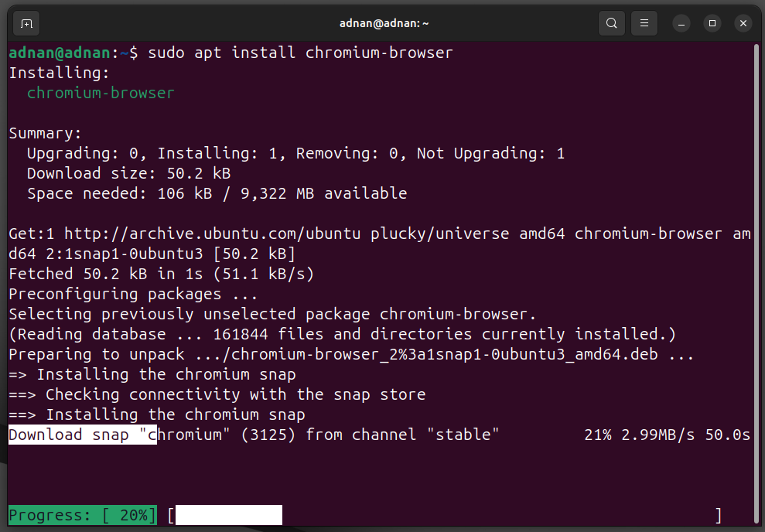Click the 'Progress: [ 20%]' indicator
The image size is (765, 532).
(83, 515)
